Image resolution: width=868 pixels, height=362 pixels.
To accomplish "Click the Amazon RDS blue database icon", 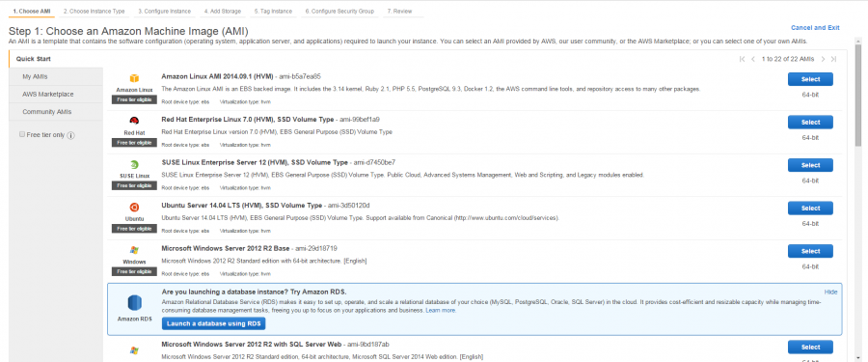I will [x=135, y=303].
